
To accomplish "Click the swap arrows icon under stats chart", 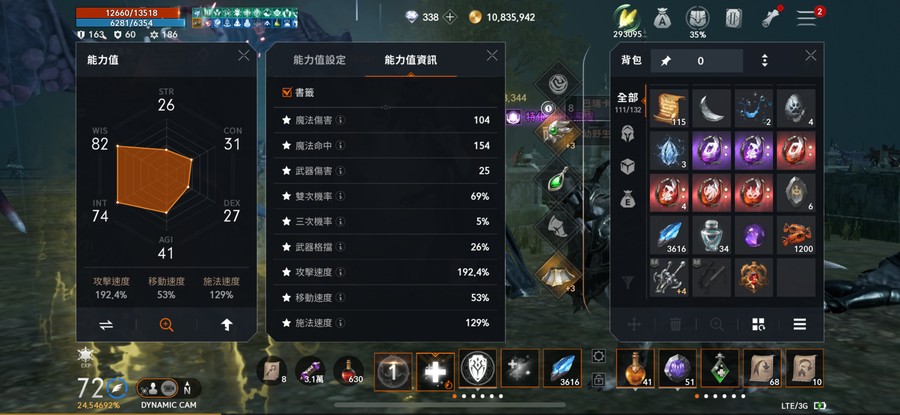I will [106, 325].
